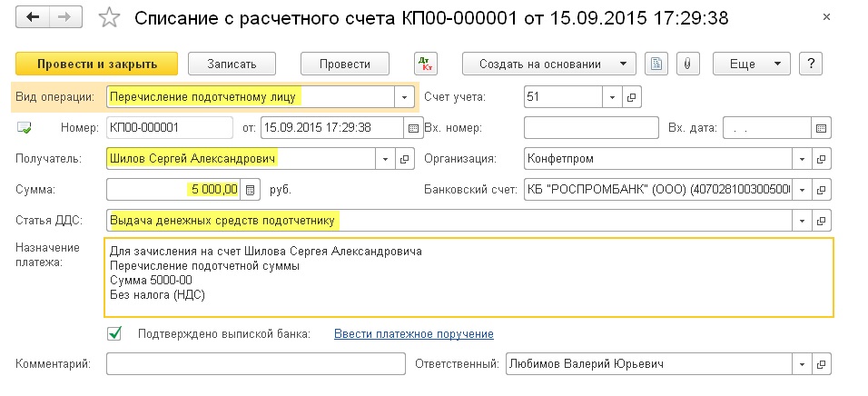Click the Дт/Кт postings icon
868x396 pixels.
(x=425, y=64)
